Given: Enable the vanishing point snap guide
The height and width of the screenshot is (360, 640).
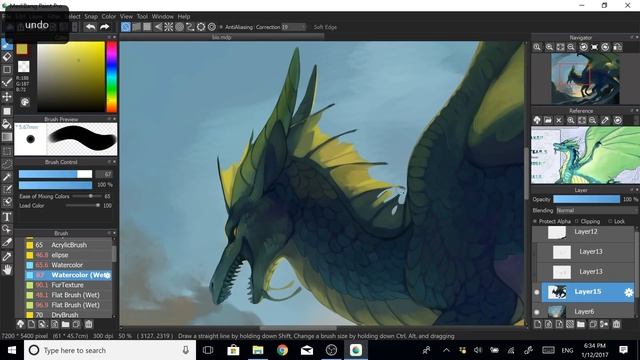Looking at the screenshot, I should (x=158, y=27).
